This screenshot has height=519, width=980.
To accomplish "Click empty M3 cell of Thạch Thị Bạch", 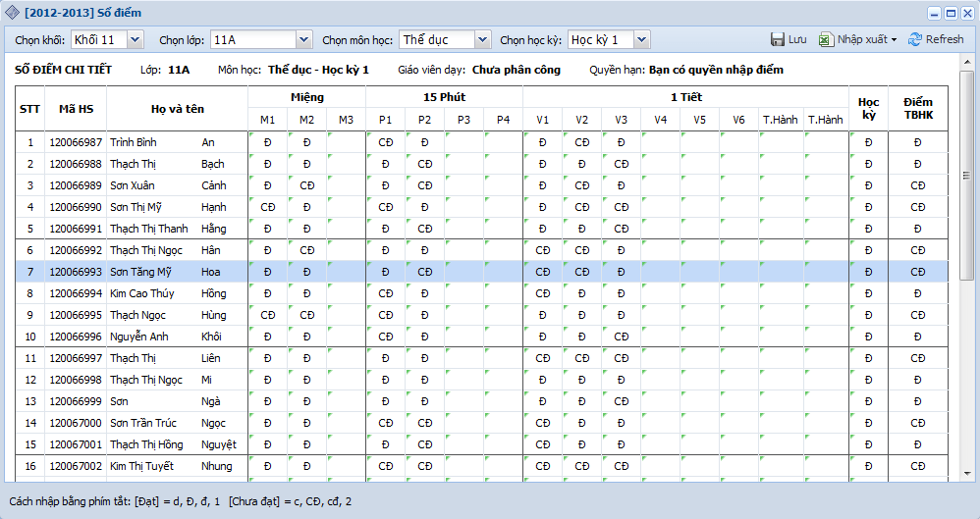I will pyautogui.click(x=346, y=164).
